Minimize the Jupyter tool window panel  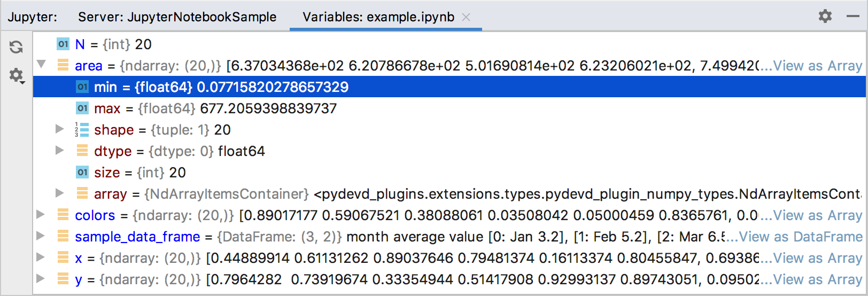pyautogui.click(x=853, y=16)
